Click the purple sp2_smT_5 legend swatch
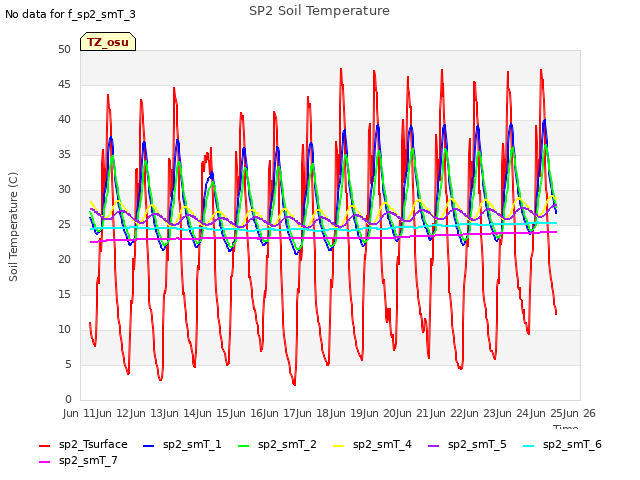The width and height of the screenshot is (640, 480). tap(433, 446)
